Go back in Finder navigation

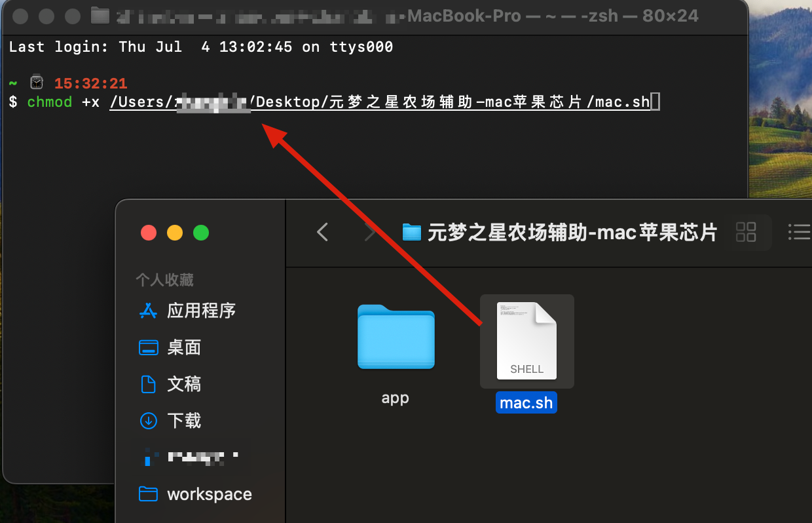point(322,232)
